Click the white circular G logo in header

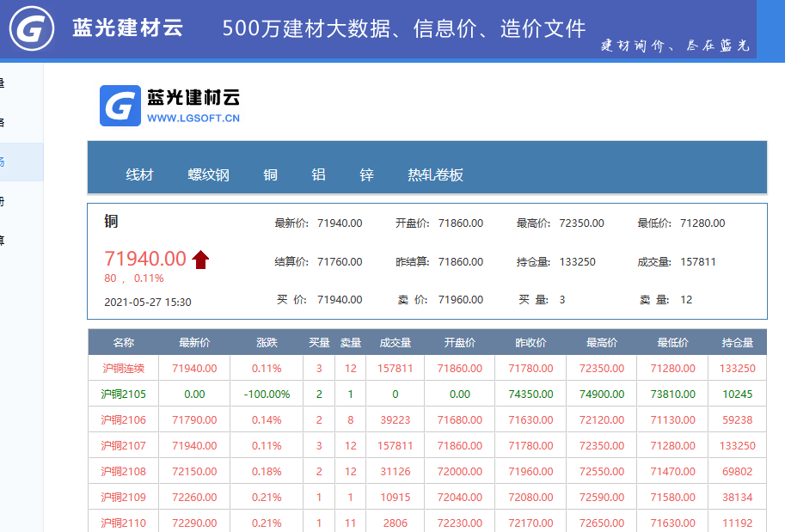pos(32,28)
